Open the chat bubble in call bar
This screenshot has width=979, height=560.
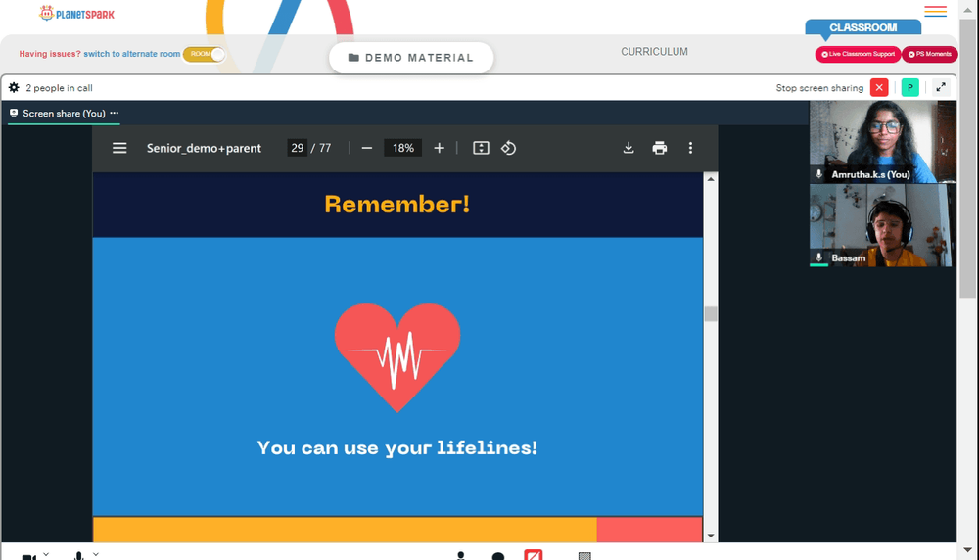498,556
